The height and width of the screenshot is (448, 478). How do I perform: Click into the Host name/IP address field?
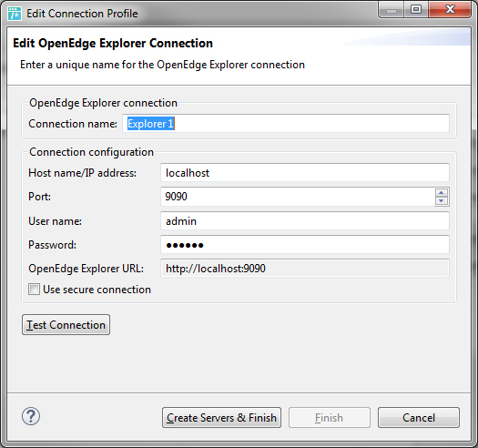[305, 173]
